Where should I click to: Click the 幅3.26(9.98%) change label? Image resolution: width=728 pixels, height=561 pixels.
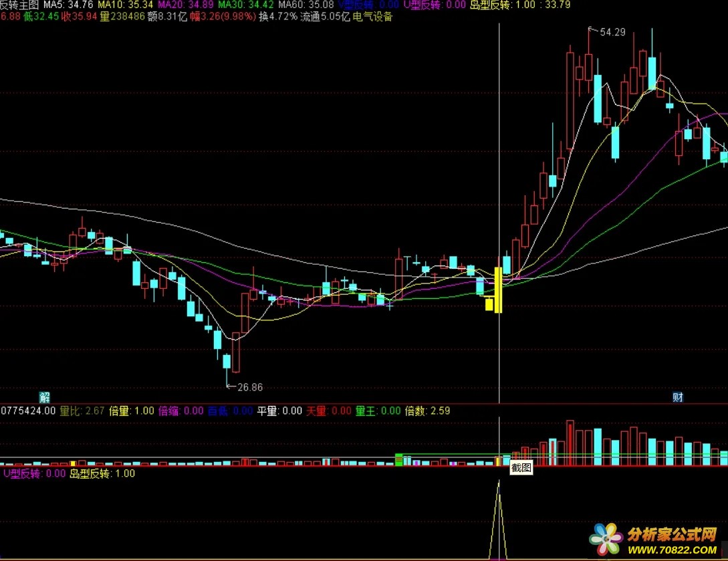[x=223, y=17]
